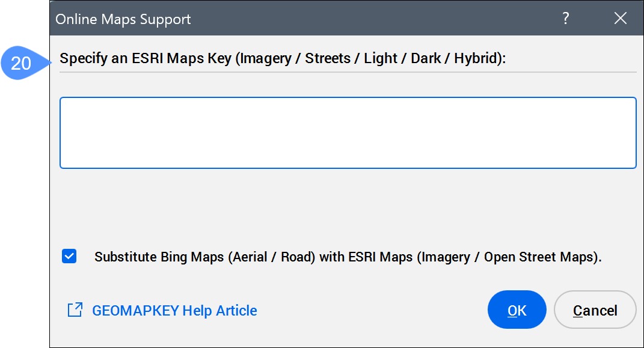Click the word Imagery in the heading

click(268, 59)
